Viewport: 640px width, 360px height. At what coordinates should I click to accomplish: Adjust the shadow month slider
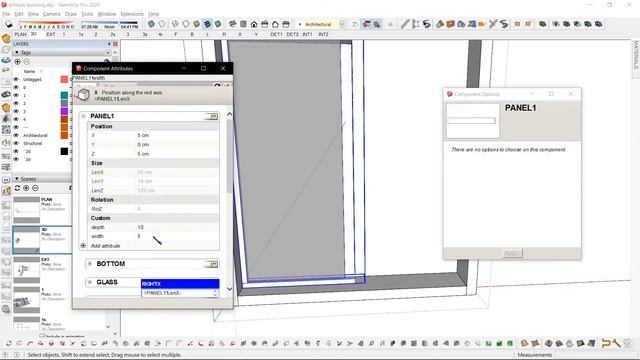click(x=47, y=24)
